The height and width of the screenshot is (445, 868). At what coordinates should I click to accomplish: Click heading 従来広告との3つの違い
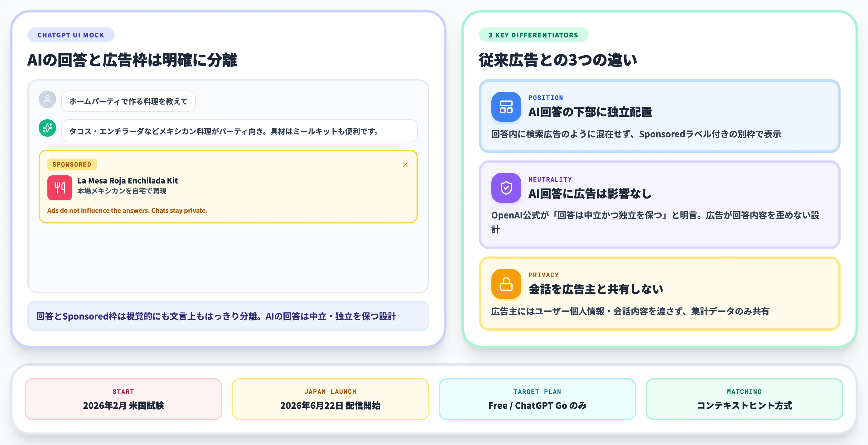[x=558, y=60]
